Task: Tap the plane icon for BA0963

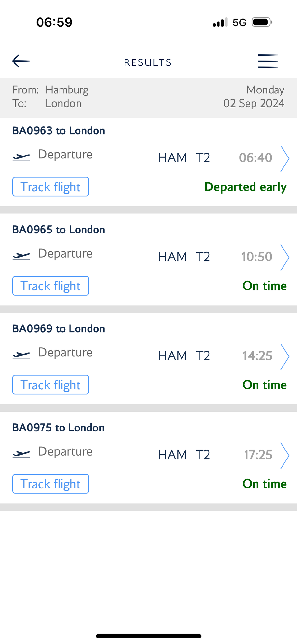Action: click(x=21, y=157)
